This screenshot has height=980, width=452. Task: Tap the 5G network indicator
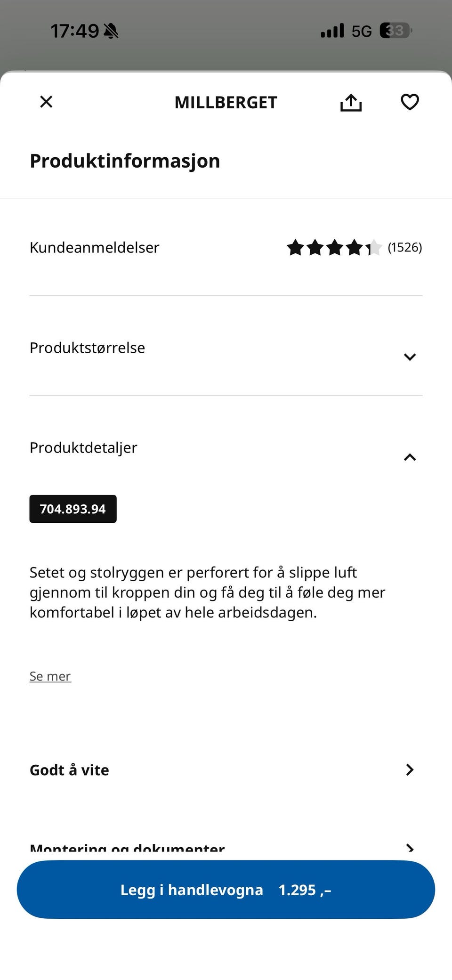(360, 30)
